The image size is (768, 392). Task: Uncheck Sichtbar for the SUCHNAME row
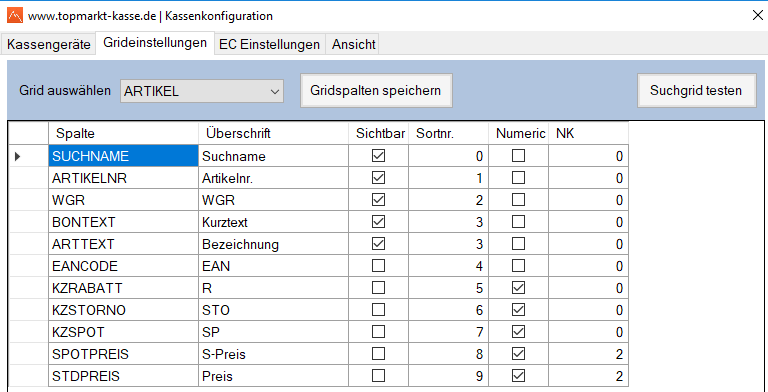tap(378, 156)
